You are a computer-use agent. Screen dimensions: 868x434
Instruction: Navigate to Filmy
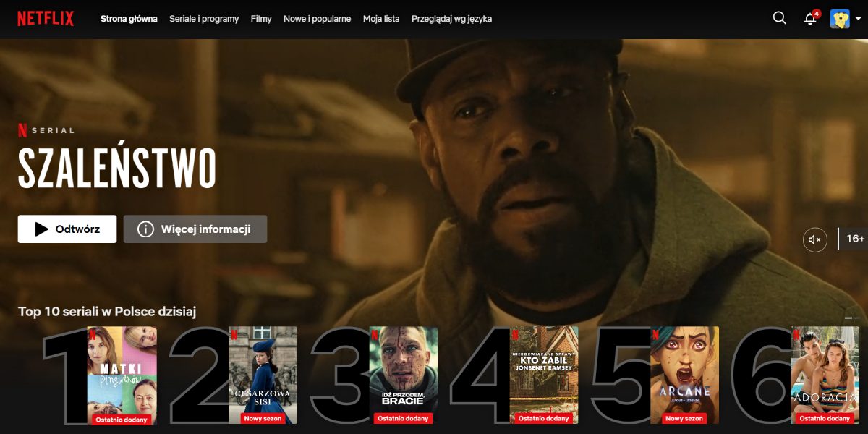(x=261, y=19)
